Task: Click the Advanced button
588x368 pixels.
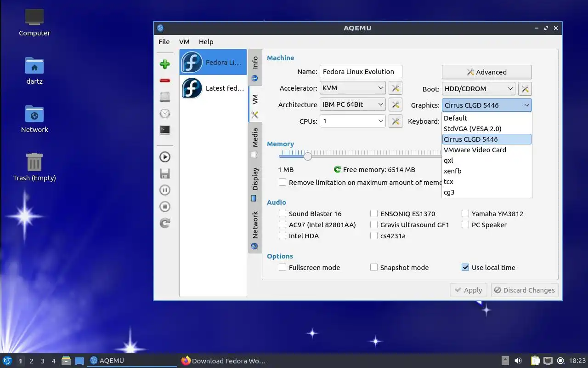Action: coord(487,72)
